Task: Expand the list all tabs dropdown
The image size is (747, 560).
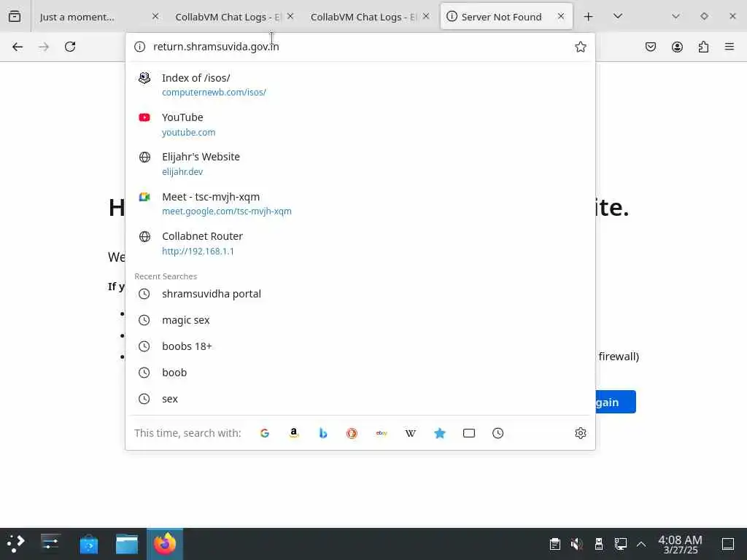Action: [618, 17]
